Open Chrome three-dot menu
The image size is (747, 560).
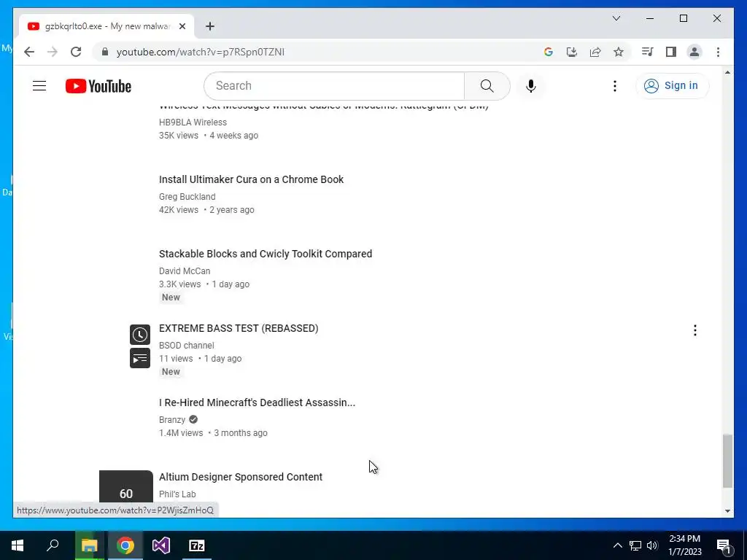point(718,52)
